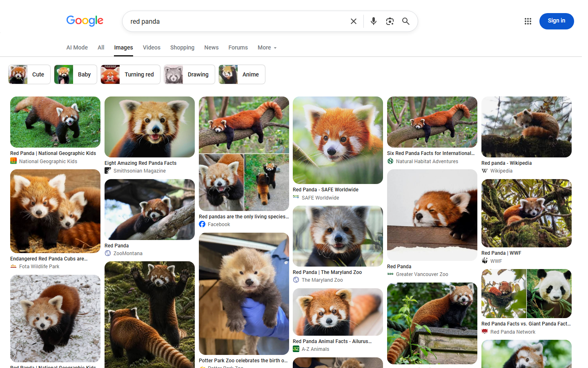Open the News tab
This screenshot has height=368, width=588.
click(212, 47)
